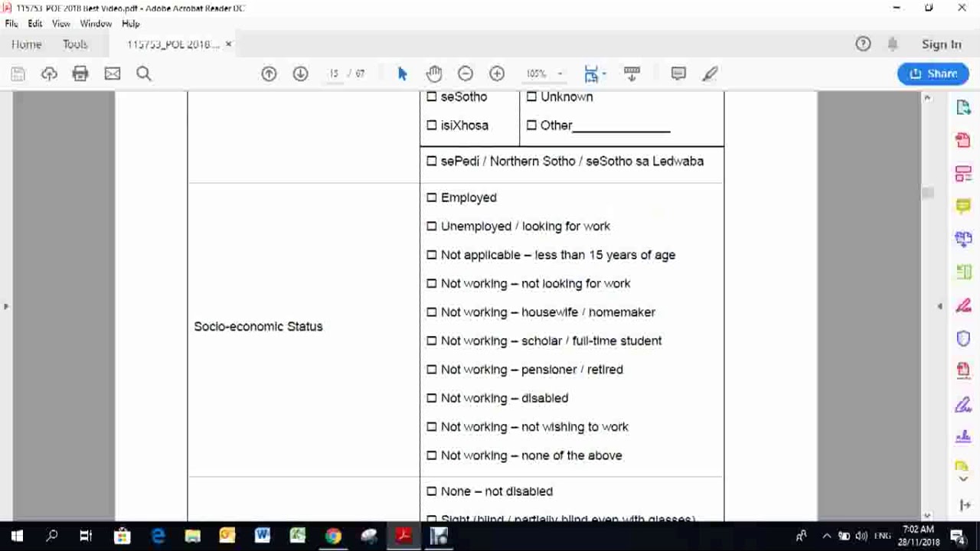Open the taskbar clock and date
This screenshot has height=551, width=980.
(919, 536)
